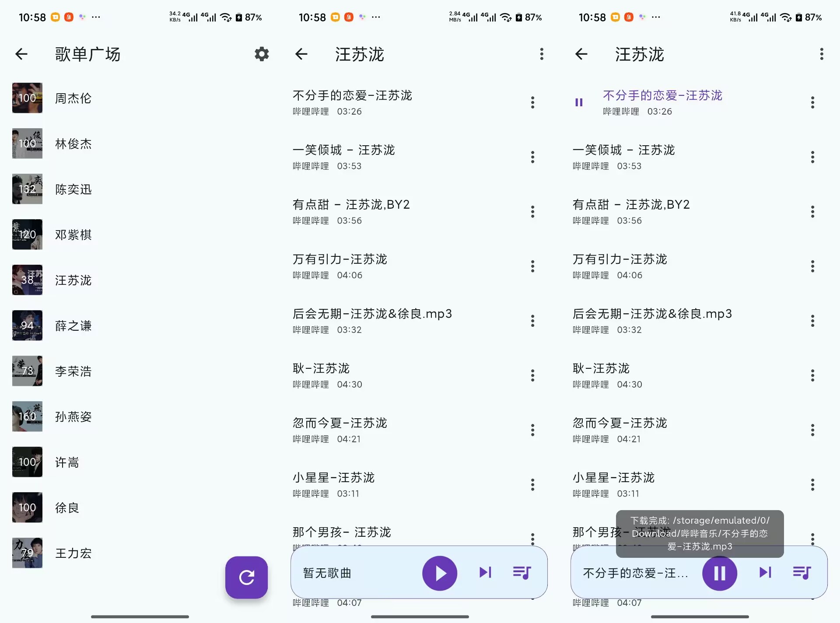Select the 周杰伦 playlist
This screenshot has width=840, height=623.
pyautogui.click(x=73, y=98)
